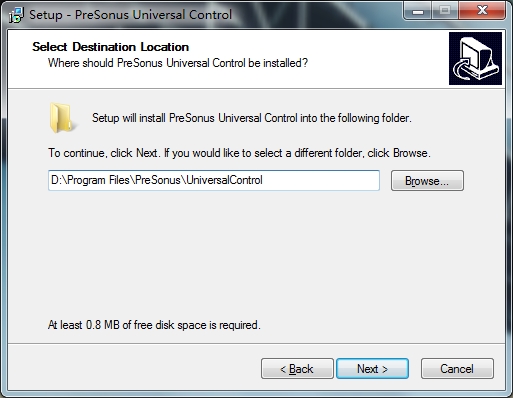Click the Select Destination Location heading
The width and height of the screenshot is (513, 398).
pos(110,47)
